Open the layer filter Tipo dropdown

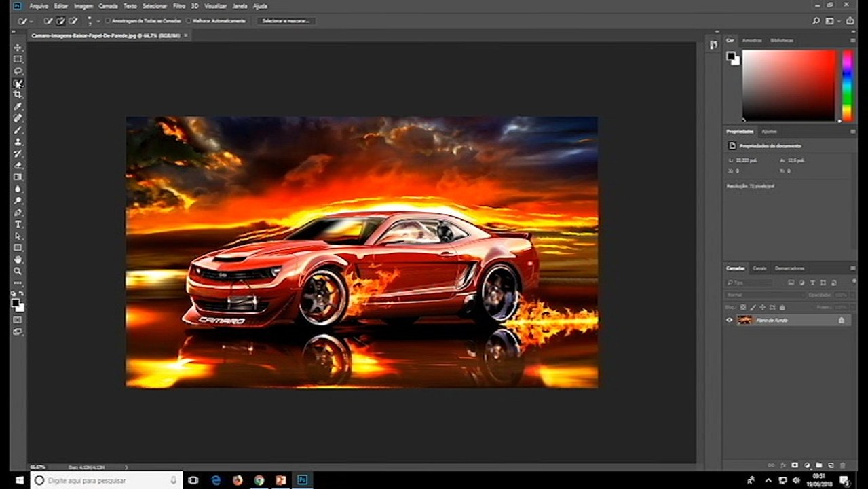pyautogui.click(x=749, y=282)
